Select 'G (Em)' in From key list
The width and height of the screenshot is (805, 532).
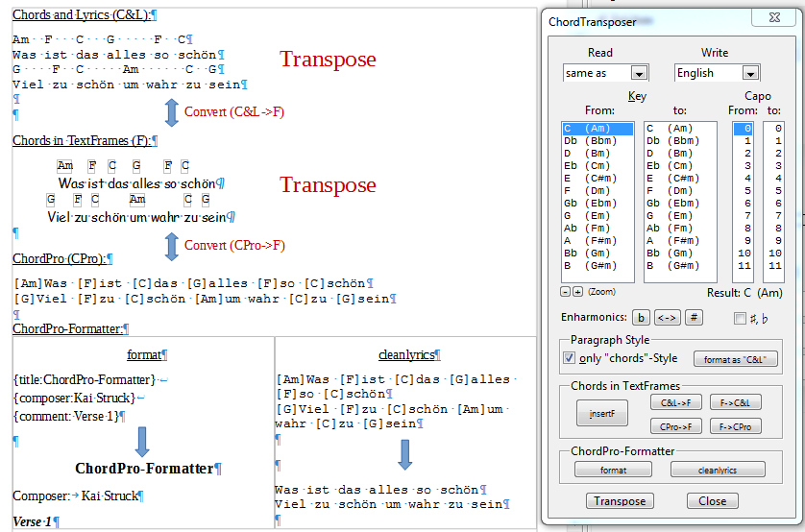click(x=598, y=216)
